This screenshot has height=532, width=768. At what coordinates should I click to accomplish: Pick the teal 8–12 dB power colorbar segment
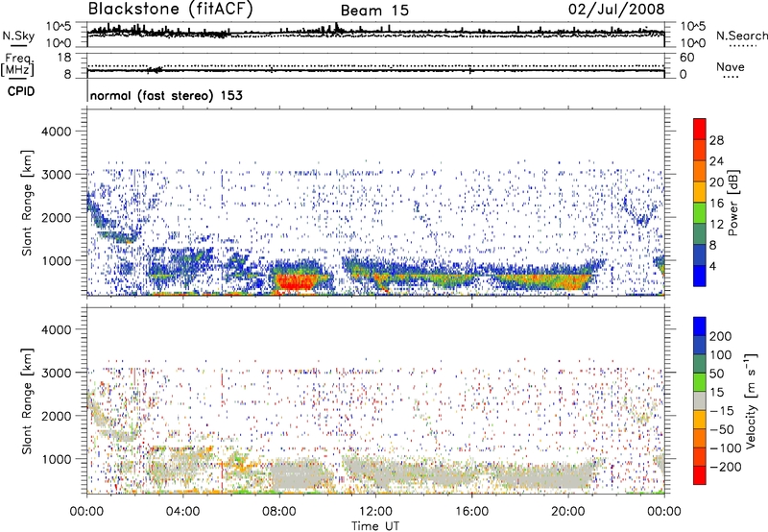(700, 234)
